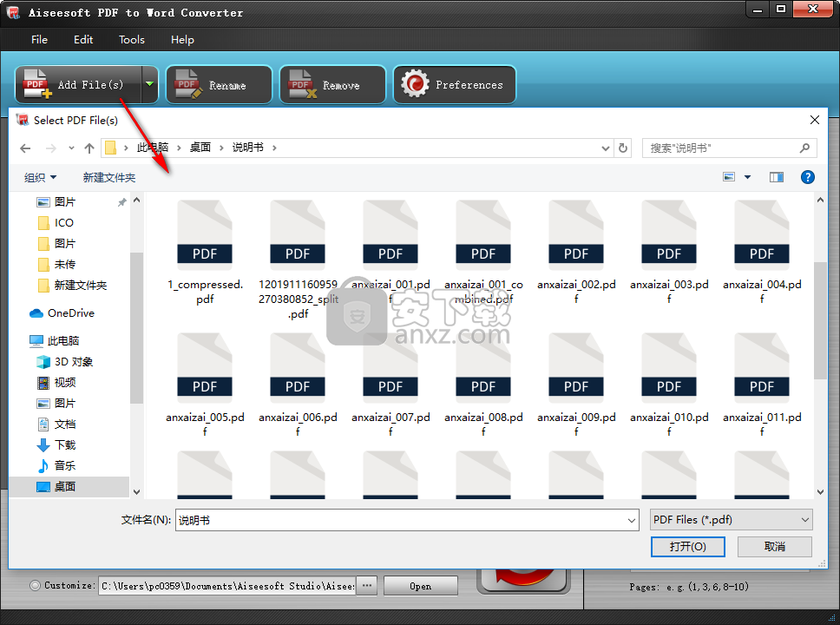
Task: Change the view mode icon
Action: [729, 177]
